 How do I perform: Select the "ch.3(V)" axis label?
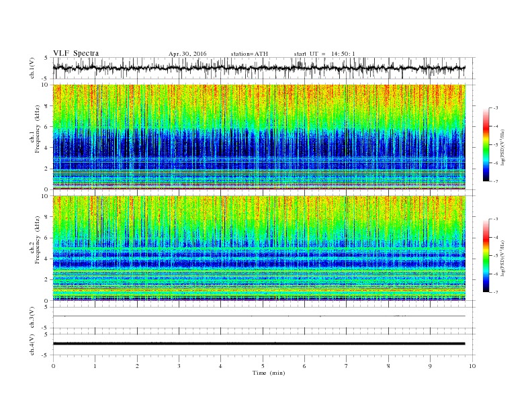pyautogui.click(x=32, y=318)
